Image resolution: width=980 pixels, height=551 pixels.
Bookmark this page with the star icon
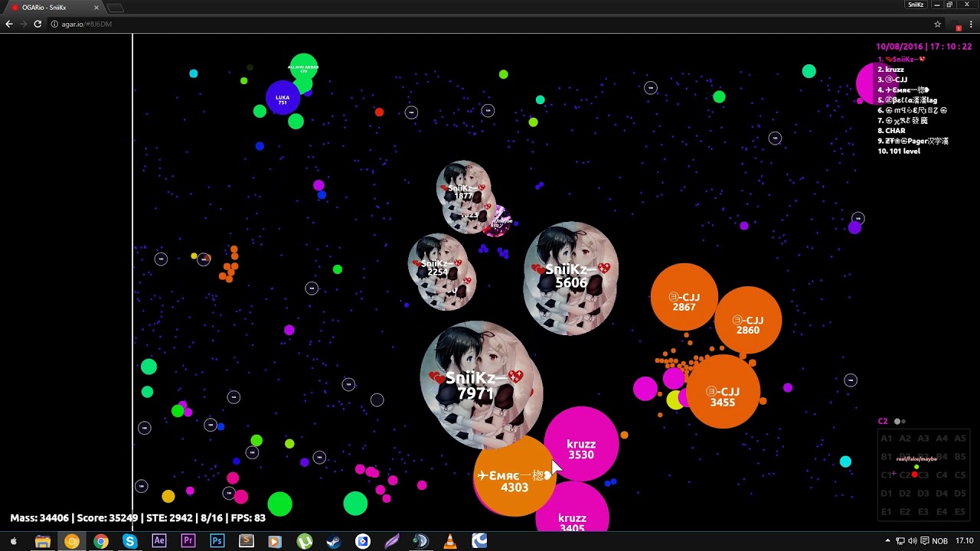click(937, 24)
